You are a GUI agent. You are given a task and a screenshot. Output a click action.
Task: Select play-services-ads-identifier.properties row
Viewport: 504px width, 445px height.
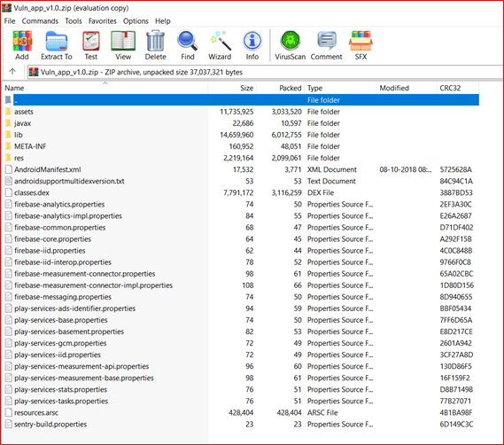click(241, 308)
